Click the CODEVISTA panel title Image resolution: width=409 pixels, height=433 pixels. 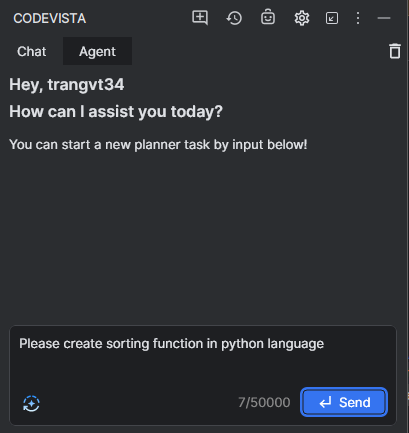(x=50, y=18)
